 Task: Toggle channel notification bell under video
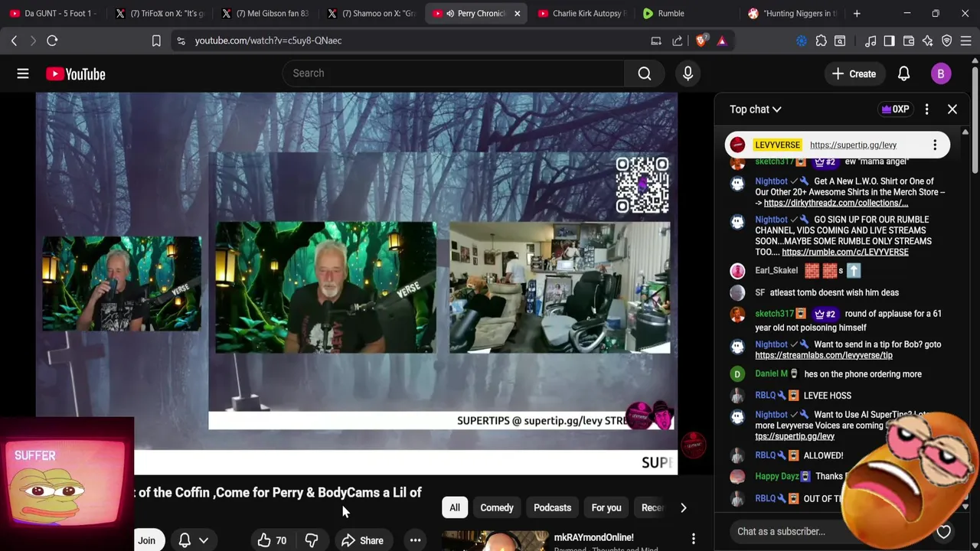click(185, 540)
